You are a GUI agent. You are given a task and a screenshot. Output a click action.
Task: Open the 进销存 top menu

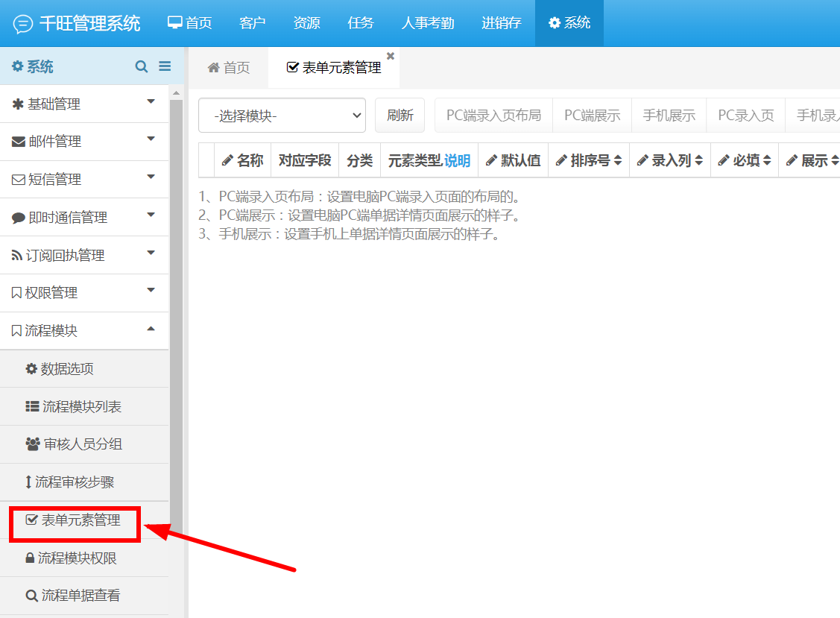point(502,23)
